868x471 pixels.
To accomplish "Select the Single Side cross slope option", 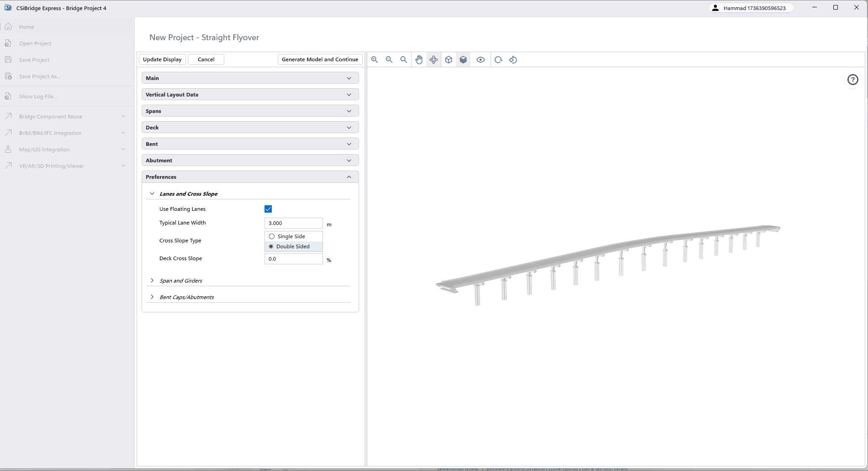I will 272,236.
